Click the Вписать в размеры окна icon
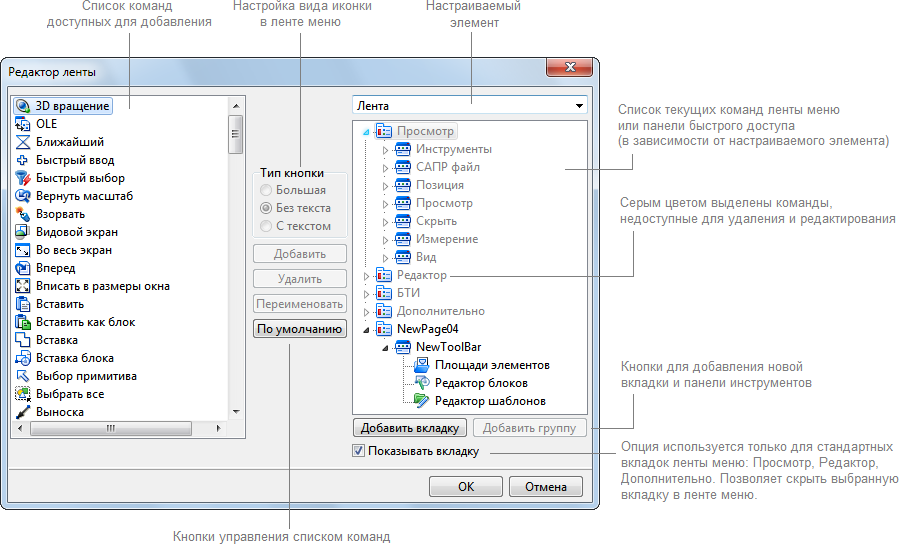The image size is (899, 544). 22,286
